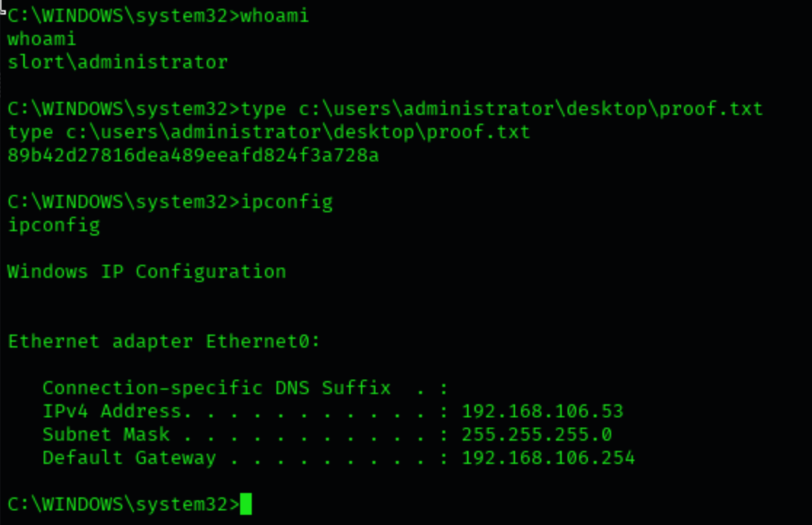Viewport: 812px width, 525px height.
Task: Click the final C:\WINDOWS\system32> prompt text
Action: pyautogui.click(x=123, y=504)
